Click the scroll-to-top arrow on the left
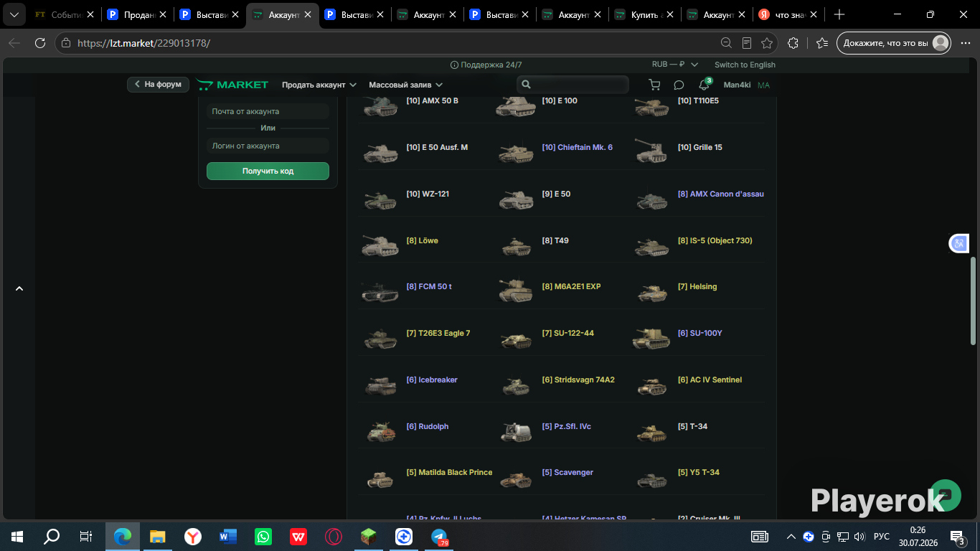The image size is (980, 551). tap(19, 288)
